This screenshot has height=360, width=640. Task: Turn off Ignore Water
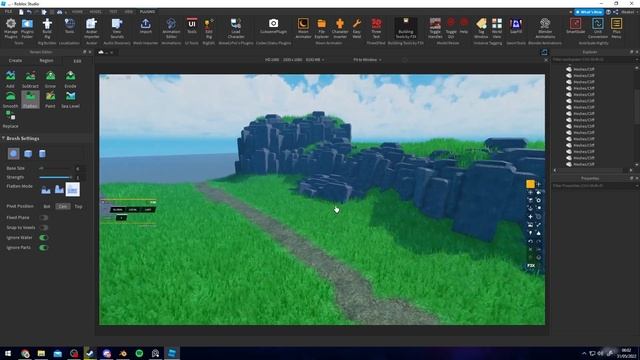pyautogui.click(x=43, y=238)
